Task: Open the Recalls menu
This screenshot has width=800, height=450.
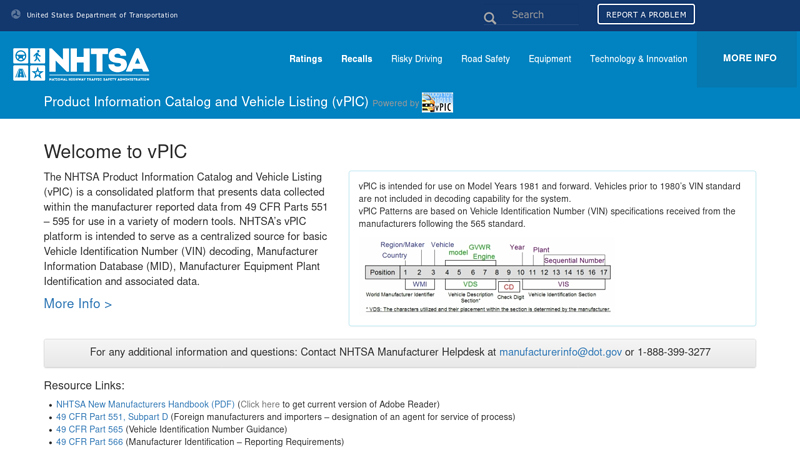Action: pyautogui.click(x=357, y=59)
